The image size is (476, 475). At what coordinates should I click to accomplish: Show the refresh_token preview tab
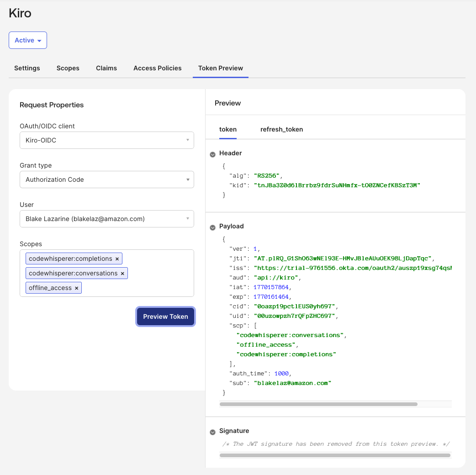pos(281,129)
